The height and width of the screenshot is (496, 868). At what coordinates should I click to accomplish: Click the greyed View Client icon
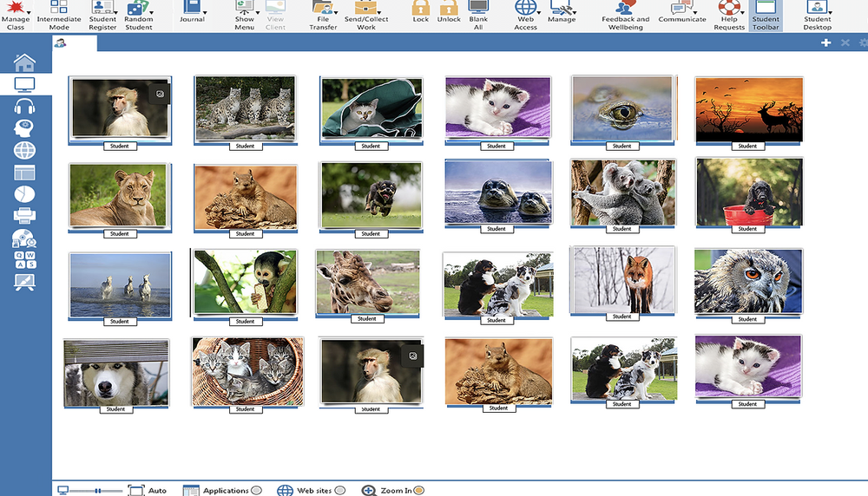[275, 7]
